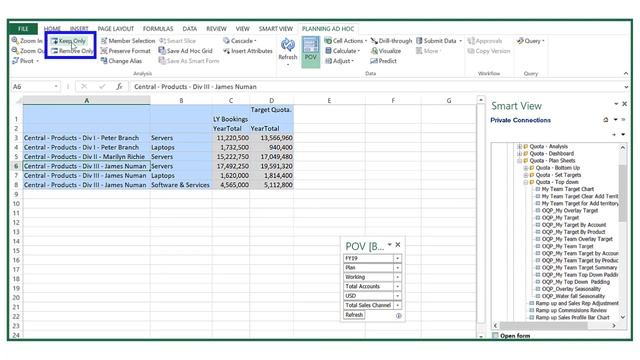
Task: Expand the Quota - Bottom Up folder
Action: click(526, 168)
